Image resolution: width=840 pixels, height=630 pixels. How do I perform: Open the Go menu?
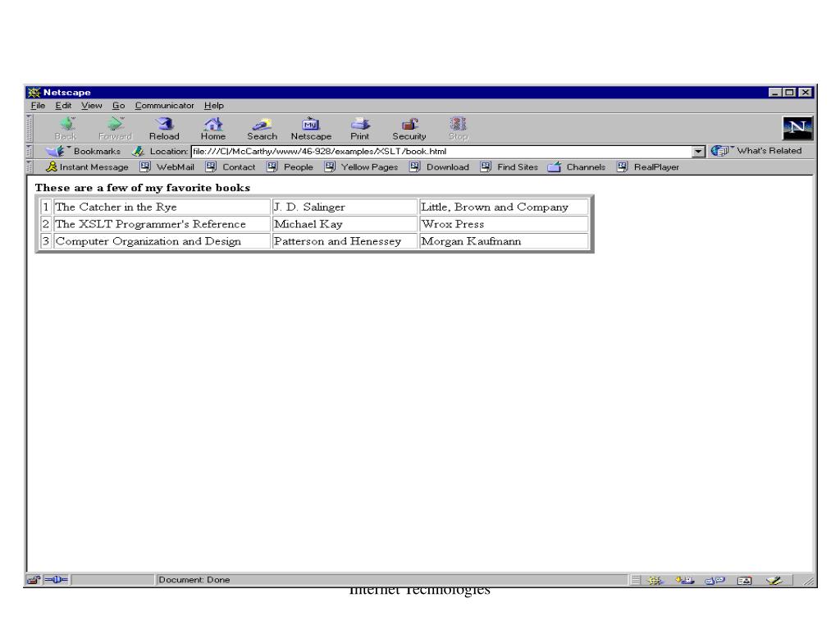118,106
